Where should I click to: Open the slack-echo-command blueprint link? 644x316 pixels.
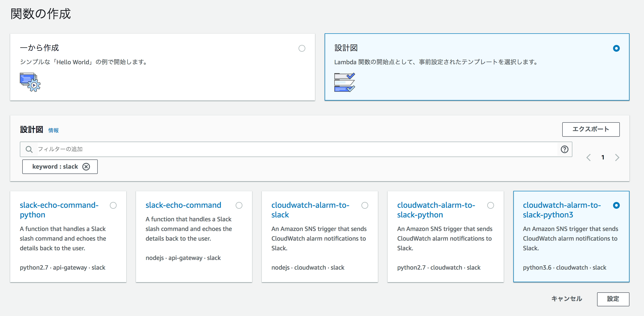[183, 205]
